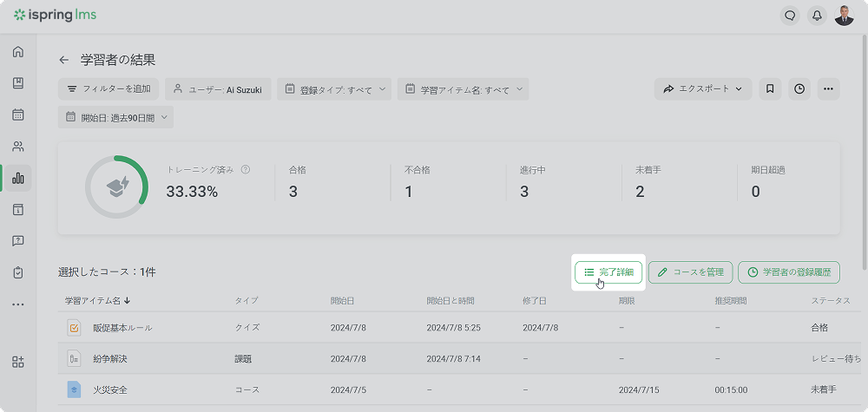Open the clock schedule icon button
The width and height of the screenshot is (868, 412).
pos(799,88)
